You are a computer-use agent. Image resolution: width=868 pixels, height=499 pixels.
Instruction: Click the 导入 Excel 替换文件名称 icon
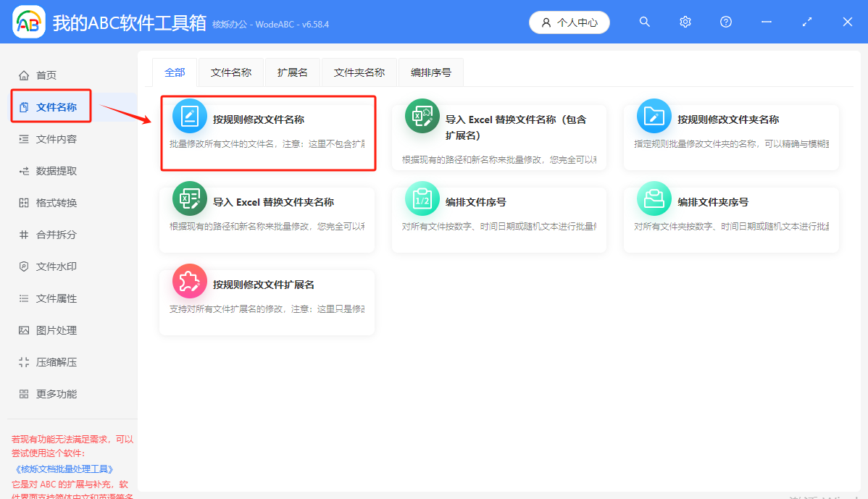[x=422, y=116]
